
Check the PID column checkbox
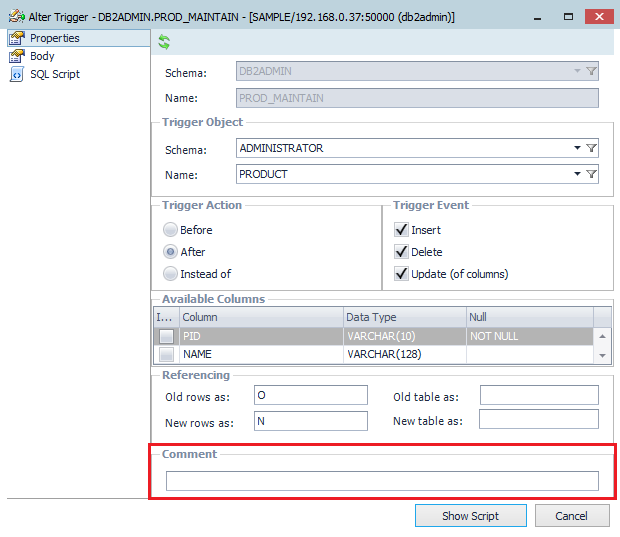166,337
